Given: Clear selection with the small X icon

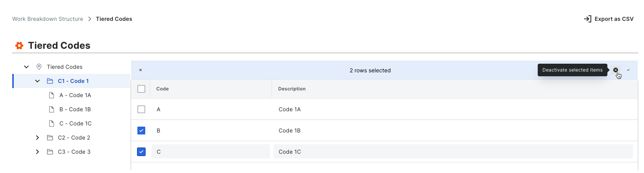Looking at the screenshot, I should (x=141, y=70).
